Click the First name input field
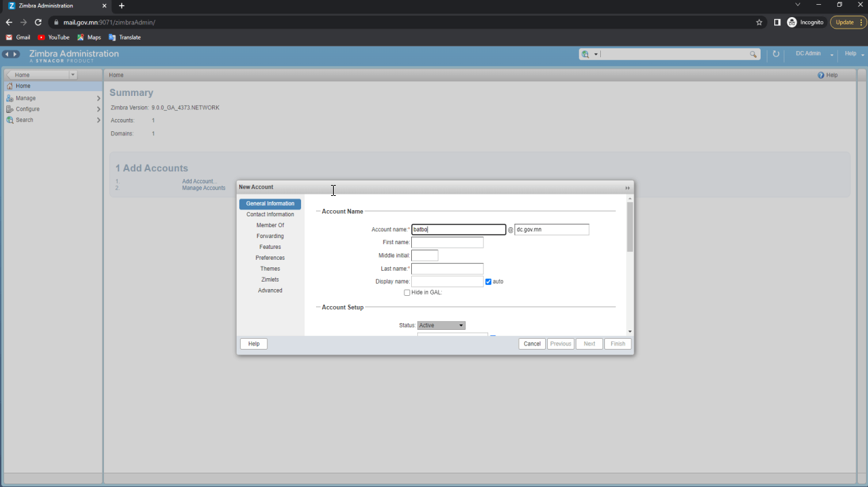This screenshot has width=868, height=487. pyautogui.click(x=447, y=243)
